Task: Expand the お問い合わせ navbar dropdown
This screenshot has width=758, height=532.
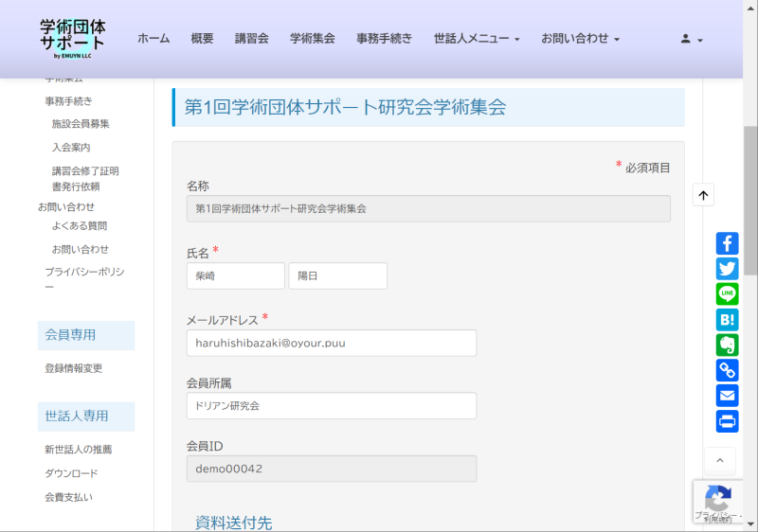Action: 580,39
